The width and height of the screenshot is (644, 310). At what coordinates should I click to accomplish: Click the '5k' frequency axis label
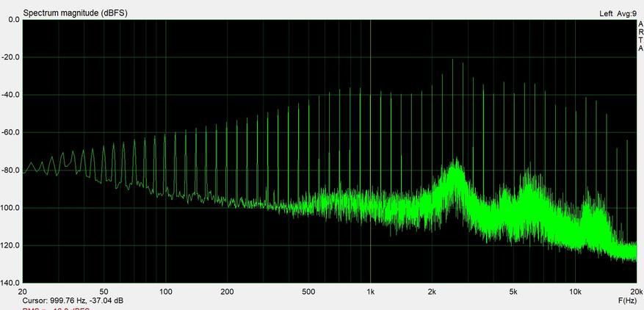coord(513,292)
